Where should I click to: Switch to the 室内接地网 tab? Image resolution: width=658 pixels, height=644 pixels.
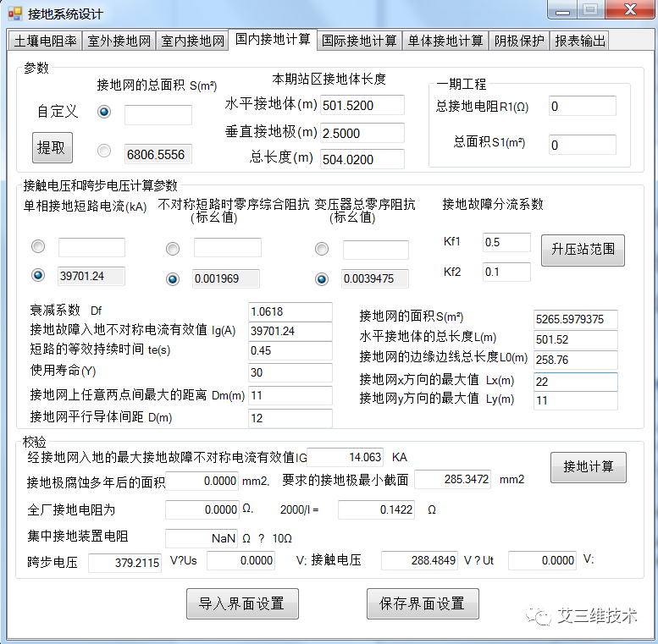pos(192,41)
